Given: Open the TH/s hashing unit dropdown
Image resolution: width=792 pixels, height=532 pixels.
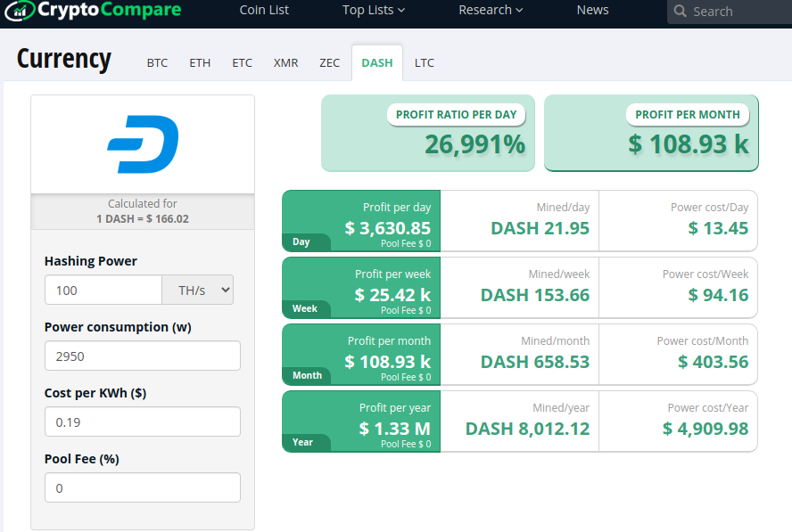Looking at the screenshot, I should (197, 290).
